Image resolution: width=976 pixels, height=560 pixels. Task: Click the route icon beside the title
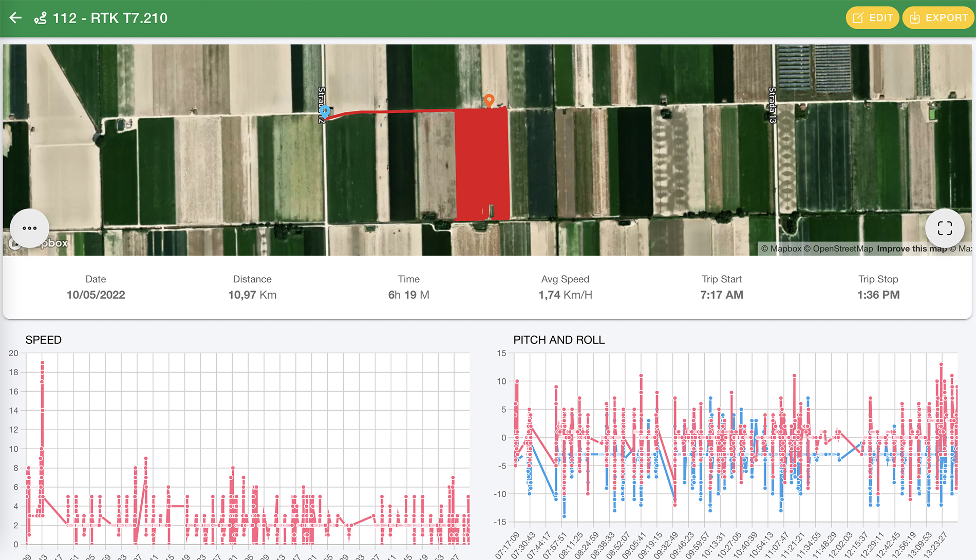(x=40, y=18)
